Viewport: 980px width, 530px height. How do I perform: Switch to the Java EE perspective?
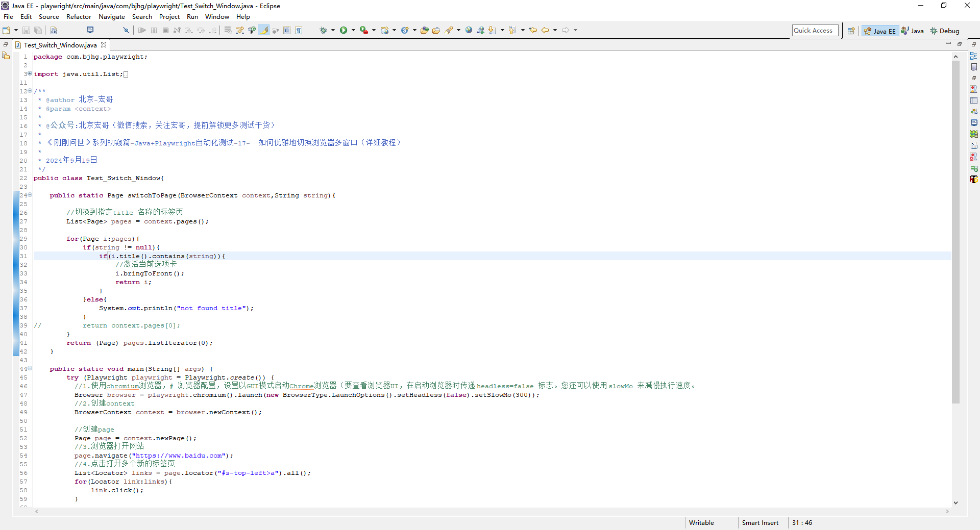coord(880,31)
